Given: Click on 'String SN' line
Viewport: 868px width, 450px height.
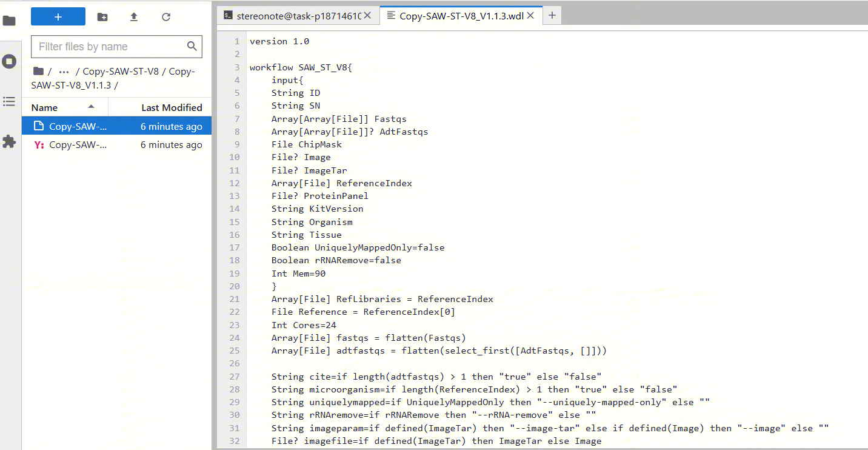Looking at the screenshot, I should 296,106.
